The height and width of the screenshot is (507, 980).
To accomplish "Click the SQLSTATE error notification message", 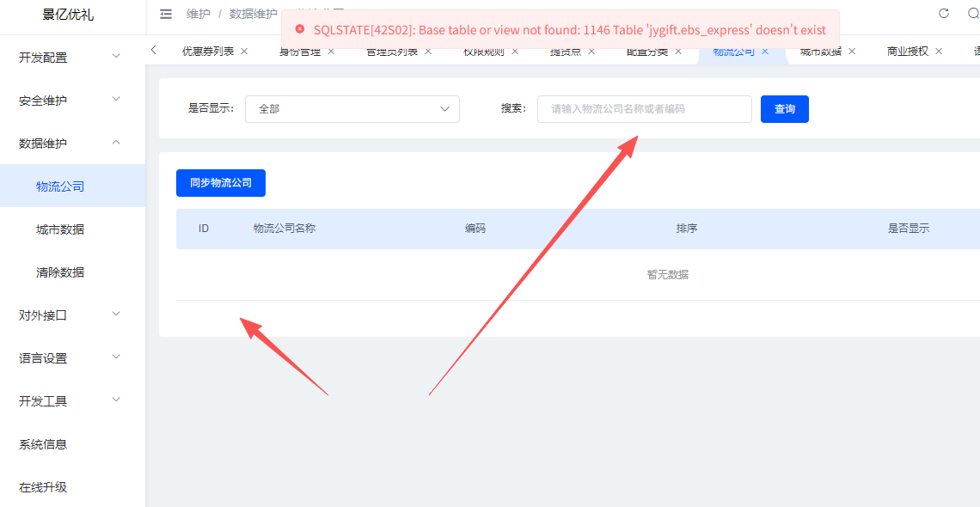I will point(560,29).
